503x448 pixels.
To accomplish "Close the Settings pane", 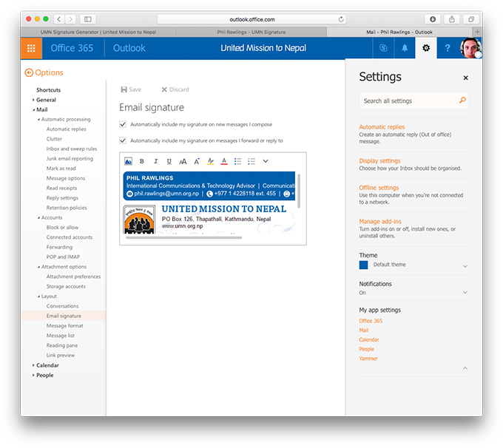I will (x=465, y=78).
